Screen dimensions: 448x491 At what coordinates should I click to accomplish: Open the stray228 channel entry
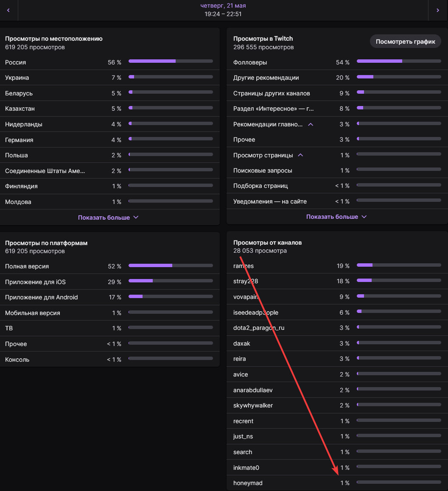click(x=337, y=281)
